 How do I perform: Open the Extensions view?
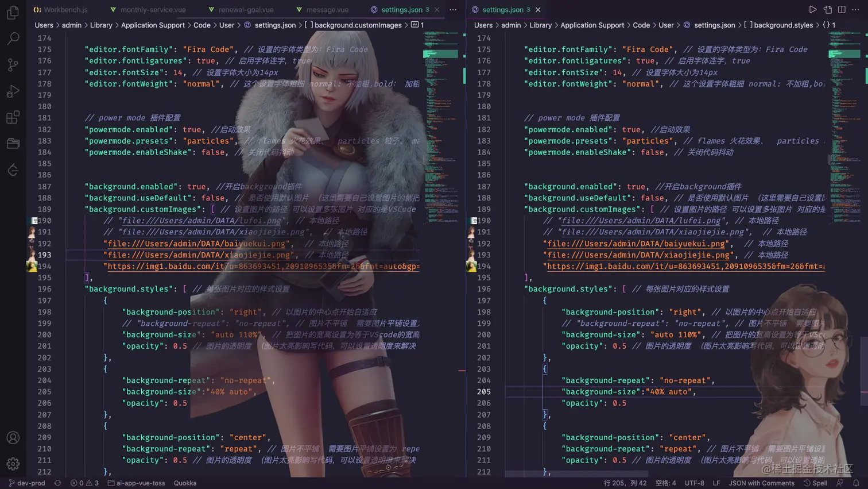13,118
